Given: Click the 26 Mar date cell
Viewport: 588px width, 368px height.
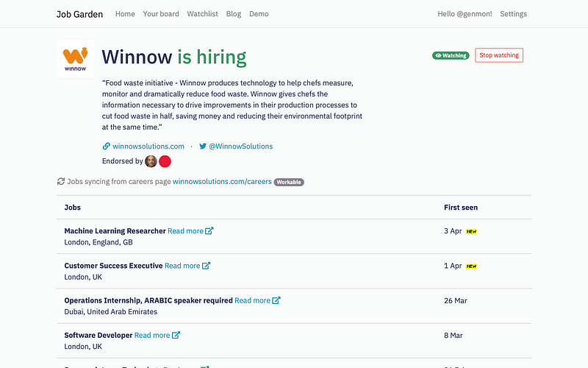Looking at the screenshot, I should [456, 301].
